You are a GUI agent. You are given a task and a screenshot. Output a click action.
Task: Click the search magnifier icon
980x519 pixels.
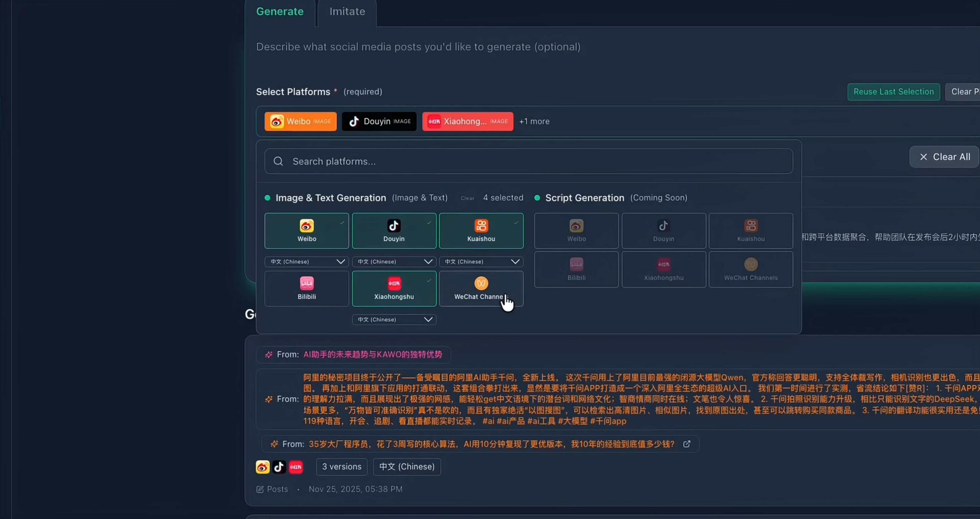[x=278, y=161]
